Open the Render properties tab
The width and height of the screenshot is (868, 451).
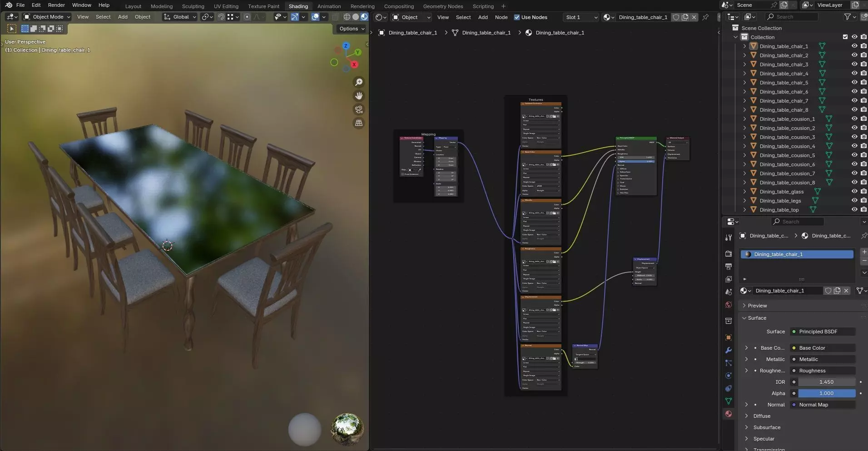tap(729, 253)
